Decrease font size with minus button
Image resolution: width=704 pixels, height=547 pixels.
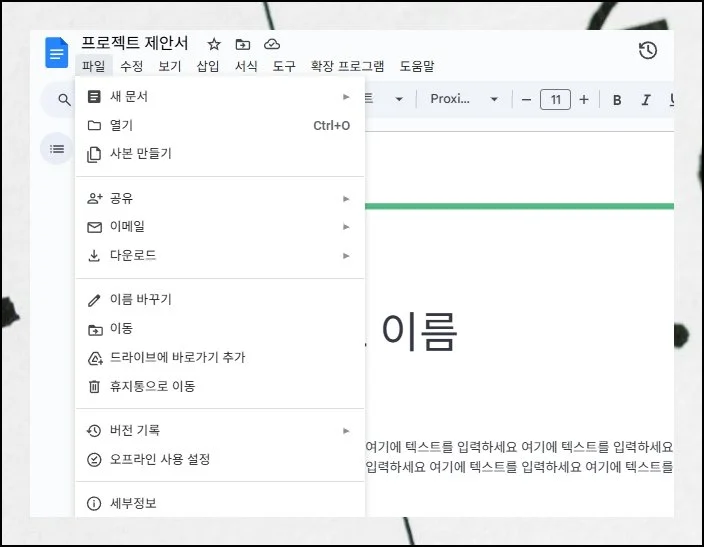[x=526, y=99]
